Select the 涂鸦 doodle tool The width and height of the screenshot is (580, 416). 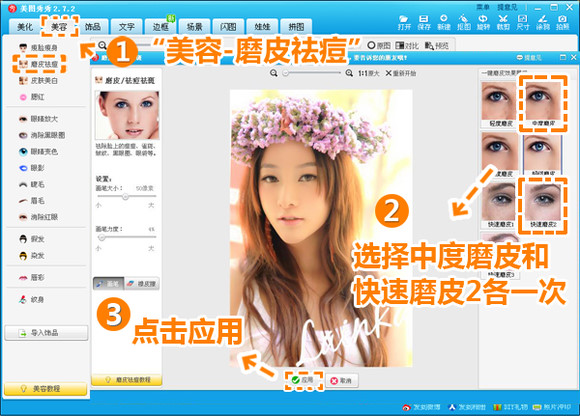coord(543,23)
